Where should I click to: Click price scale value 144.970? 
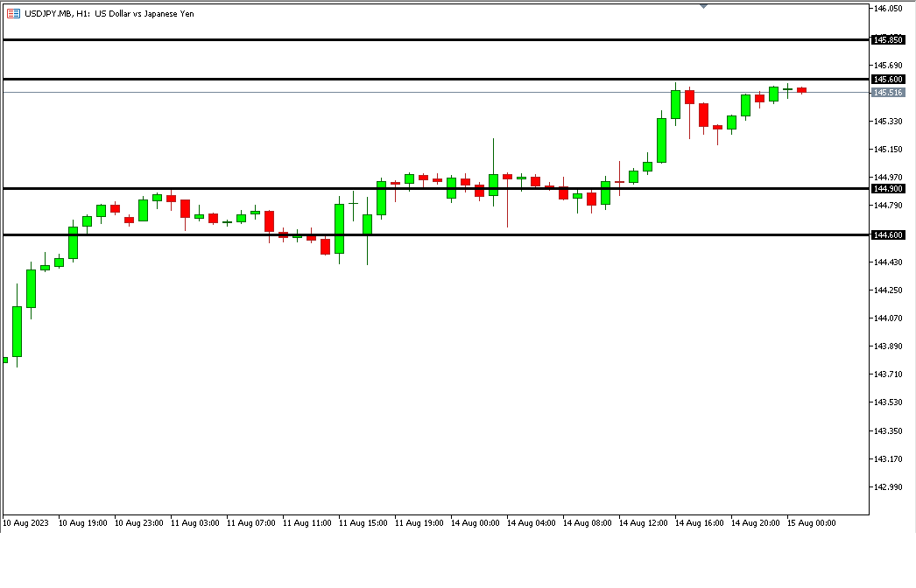pos(888,177)
